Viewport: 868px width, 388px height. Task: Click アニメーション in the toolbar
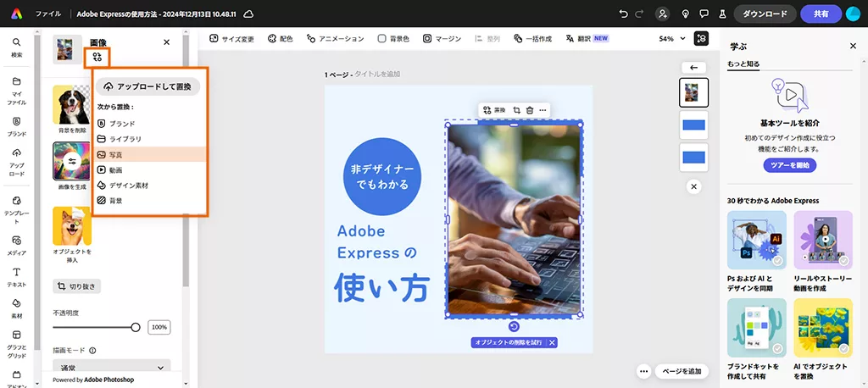334,39
